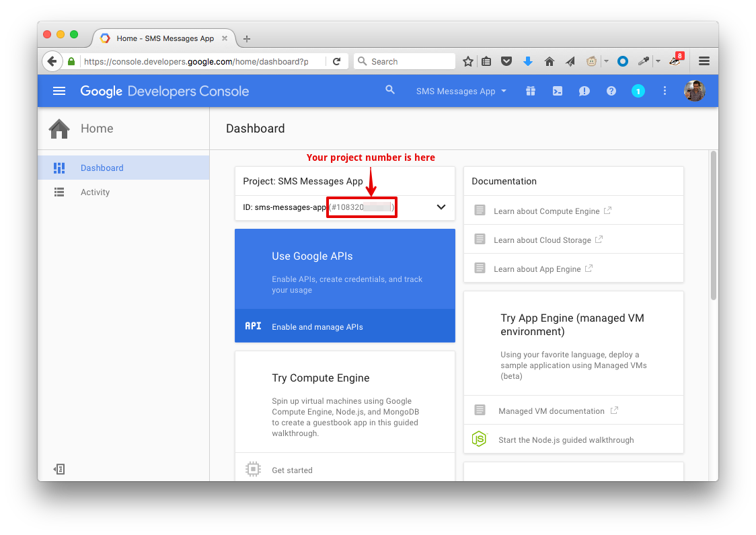Viewport: 756px width, 535px height.
Task: Open the hamburger navigation menu in console header
Action: click(59, 91)
